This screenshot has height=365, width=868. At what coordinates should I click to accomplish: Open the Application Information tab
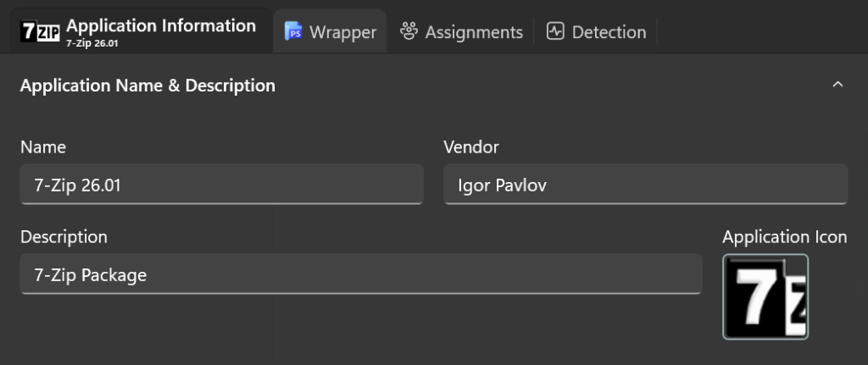141,31
